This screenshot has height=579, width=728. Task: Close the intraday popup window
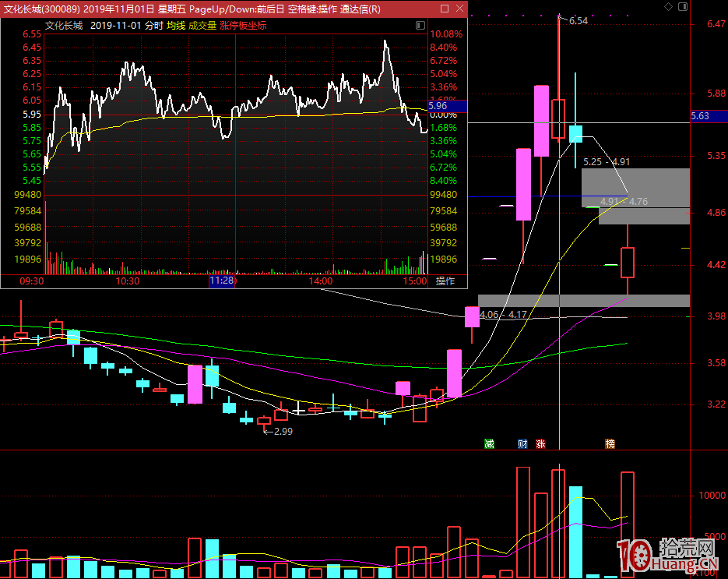459,9
